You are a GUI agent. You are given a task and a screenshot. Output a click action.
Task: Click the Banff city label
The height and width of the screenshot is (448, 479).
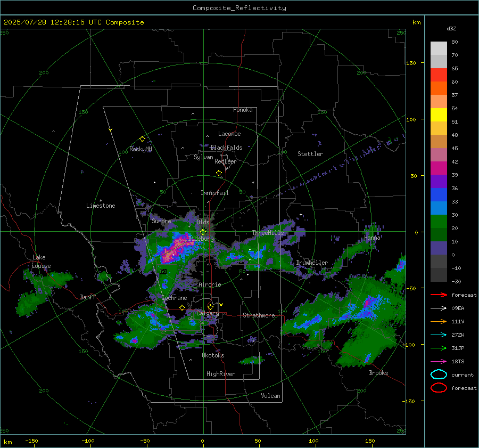pos(88,297)
